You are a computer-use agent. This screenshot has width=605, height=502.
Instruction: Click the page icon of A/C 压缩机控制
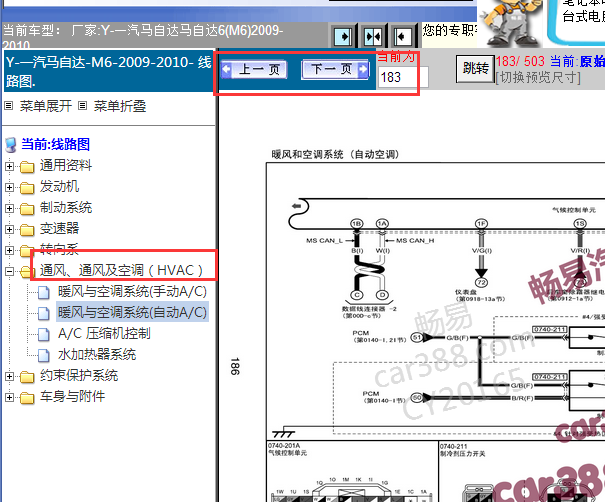44,334
